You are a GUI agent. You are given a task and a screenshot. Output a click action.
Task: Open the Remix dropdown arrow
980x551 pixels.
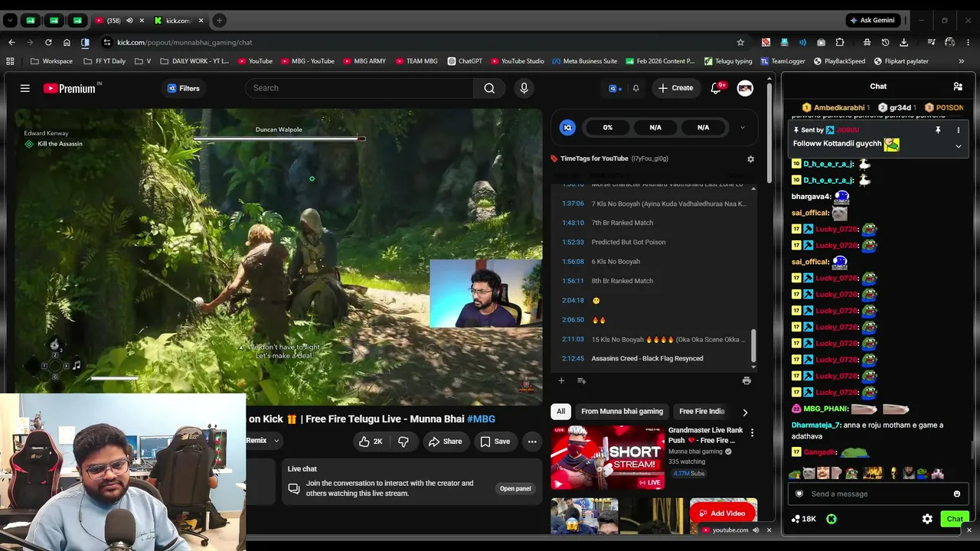[x=276, y=441]
